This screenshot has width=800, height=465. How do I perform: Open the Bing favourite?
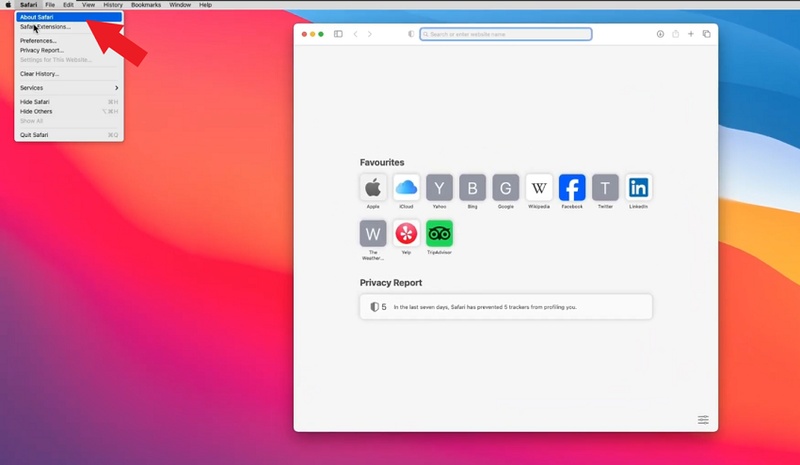(472, 188)
